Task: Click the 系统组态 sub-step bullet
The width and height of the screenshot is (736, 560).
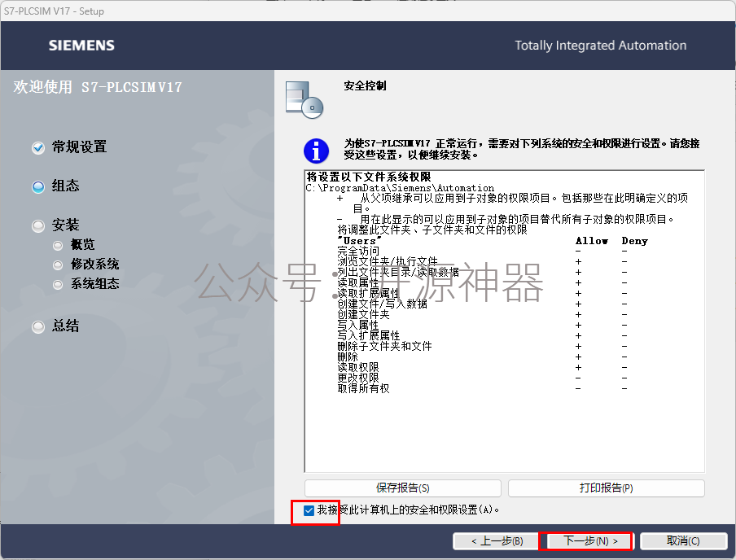Action: (58, 284)
